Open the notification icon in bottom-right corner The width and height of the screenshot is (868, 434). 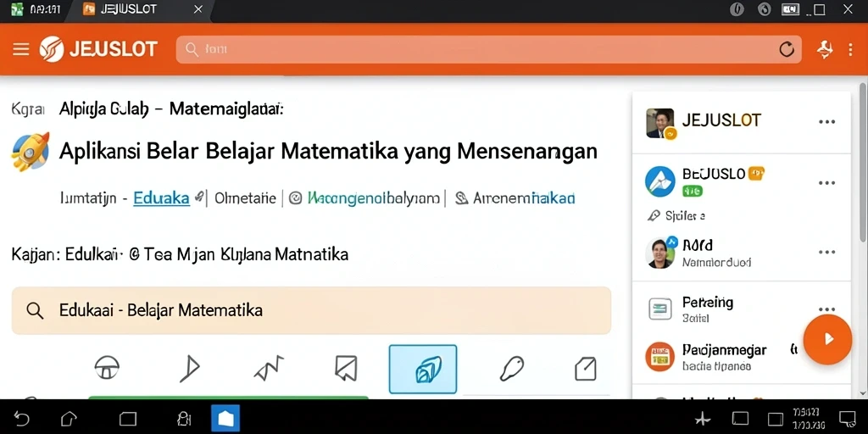click(x=848, y=419)
